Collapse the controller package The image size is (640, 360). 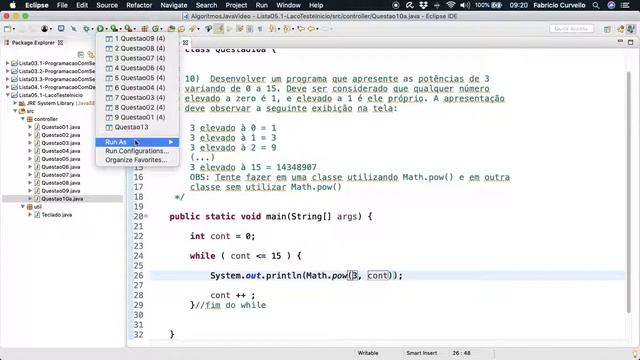pos(23,119)
